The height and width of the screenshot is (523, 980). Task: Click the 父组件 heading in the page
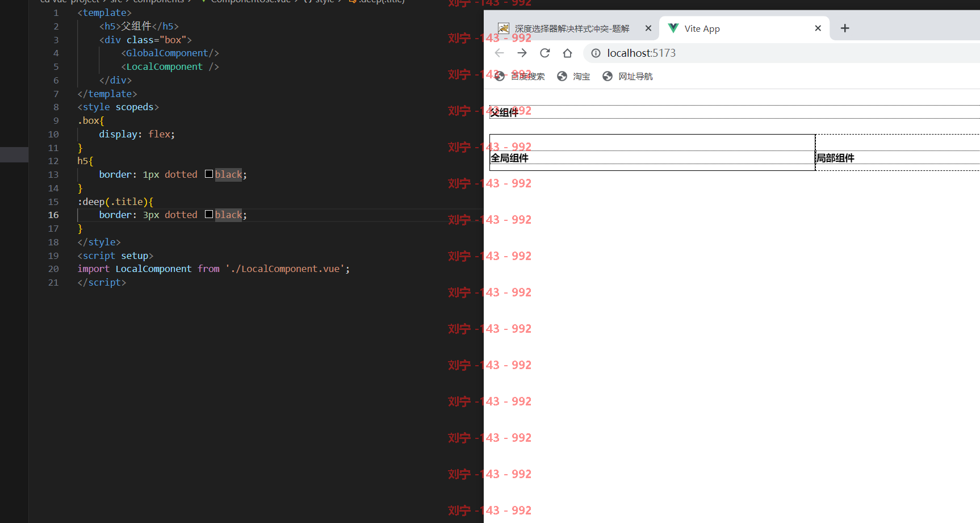505,112
